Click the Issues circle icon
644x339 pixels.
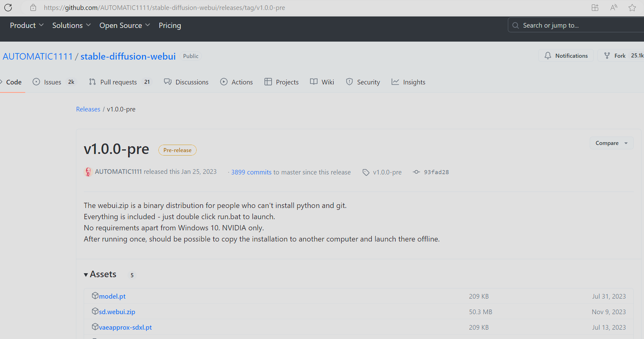tap(36, 82)
